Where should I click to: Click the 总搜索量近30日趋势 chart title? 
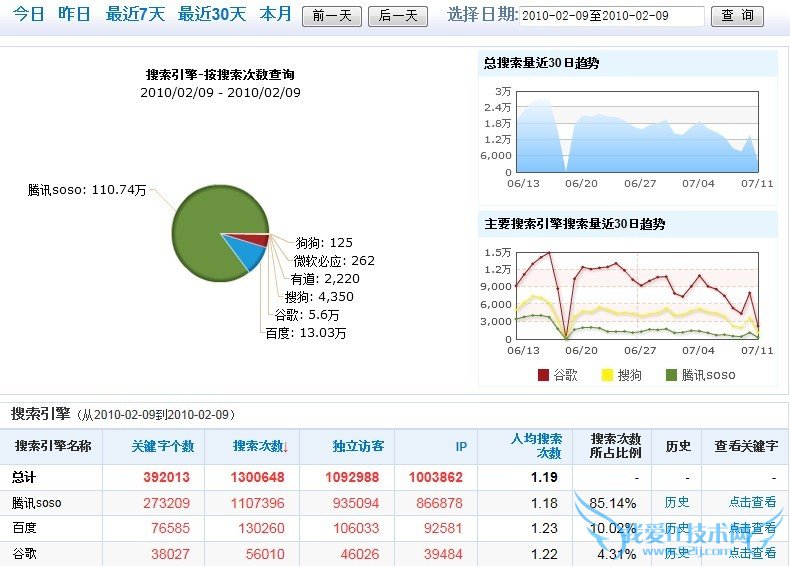(542, 63)
